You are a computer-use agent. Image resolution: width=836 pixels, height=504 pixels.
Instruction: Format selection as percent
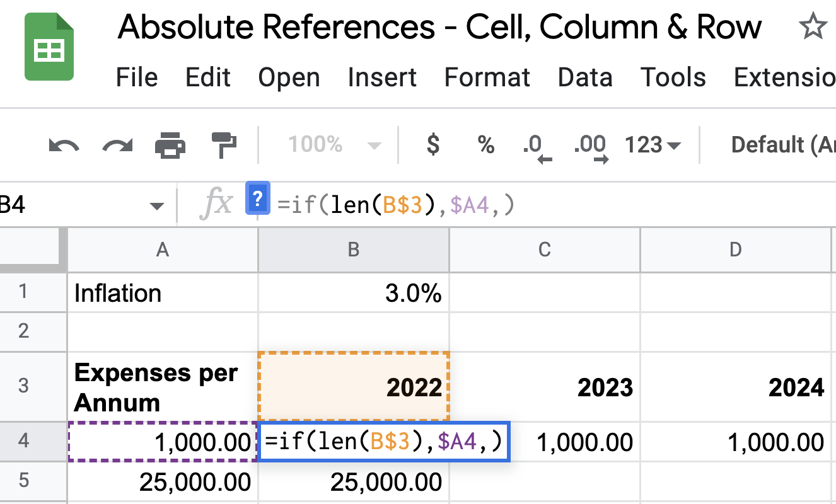coord(485,145)
